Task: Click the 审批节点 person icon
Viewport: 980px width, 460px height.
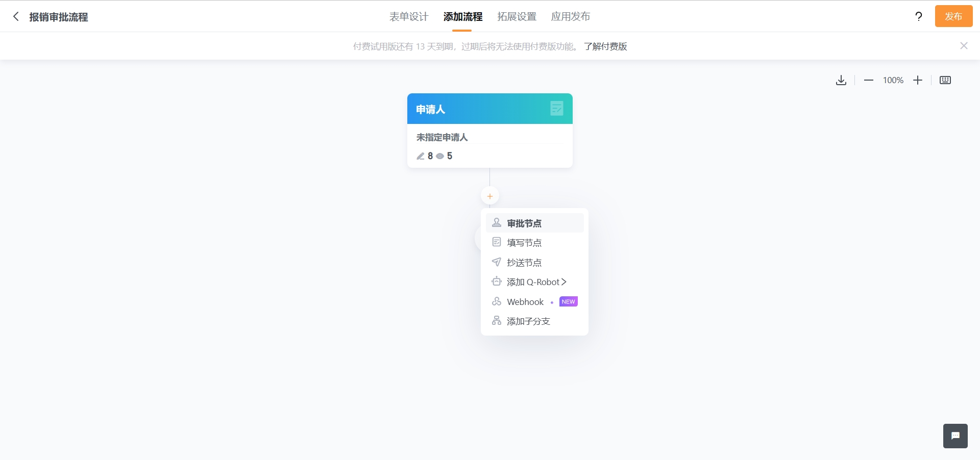Action: [x=497, y=222]
